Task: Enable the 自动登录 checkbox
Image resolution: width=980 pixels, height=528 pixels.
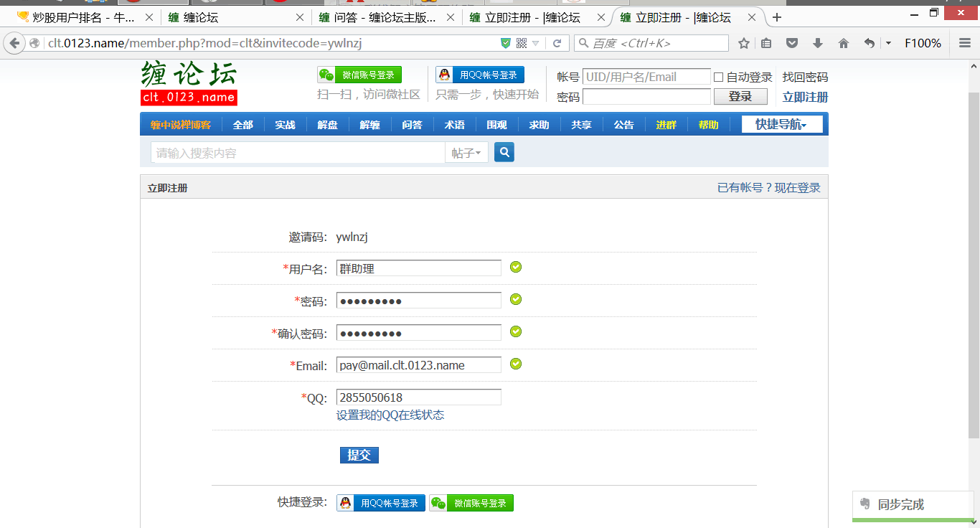Action: click(718, 77)
